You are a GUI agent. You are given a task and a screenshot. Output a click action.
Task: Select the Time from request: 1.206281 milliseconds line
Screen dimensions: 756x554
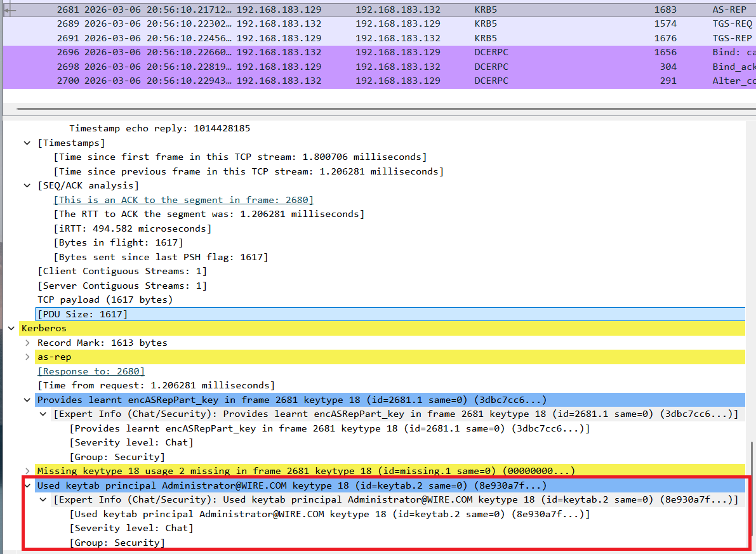click(x=156, y=386)
